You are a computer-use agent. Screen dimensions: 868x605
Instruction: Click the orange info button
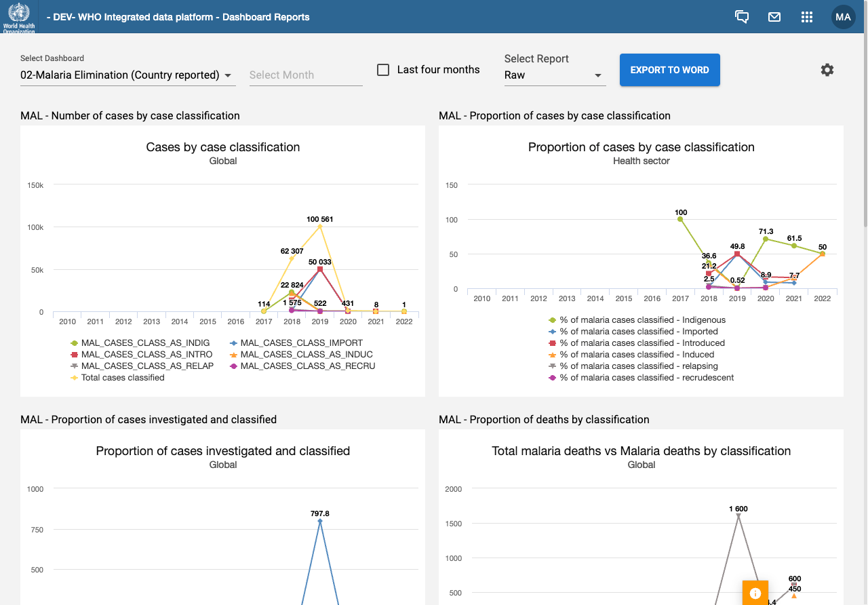(x=755, y=593)
